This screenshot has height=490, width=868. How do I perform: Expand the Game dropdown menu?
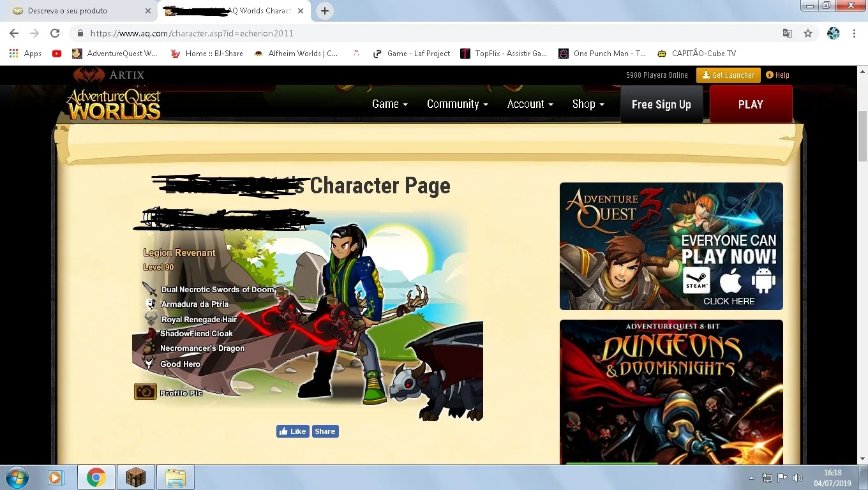[389, 104]
